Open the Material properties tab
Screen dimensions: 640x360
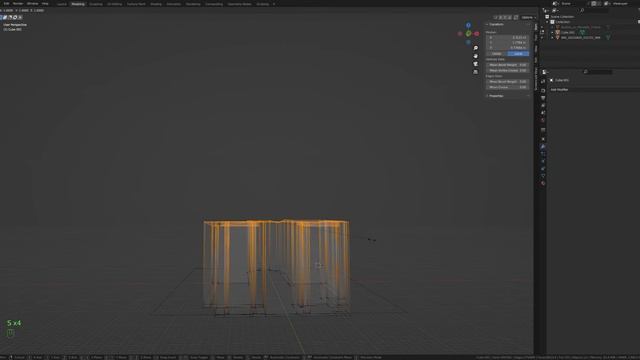[543, 183]
